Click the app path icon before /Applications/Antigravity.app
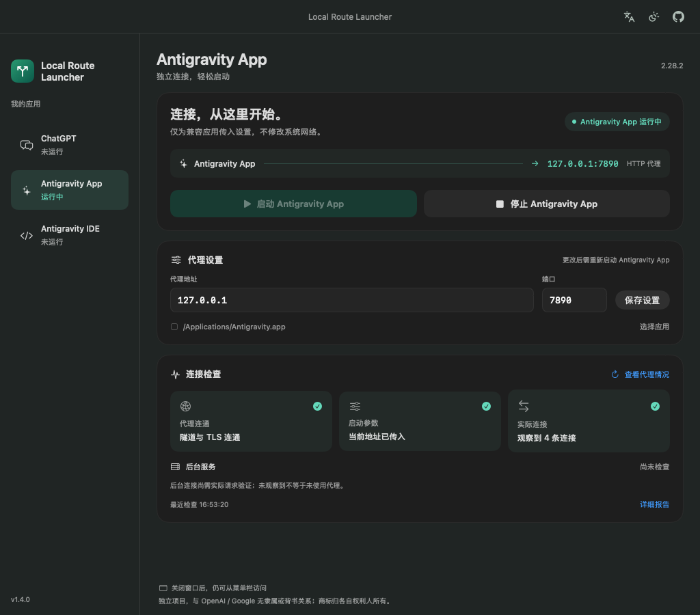700x615 pixels. [x=174, y=327]
